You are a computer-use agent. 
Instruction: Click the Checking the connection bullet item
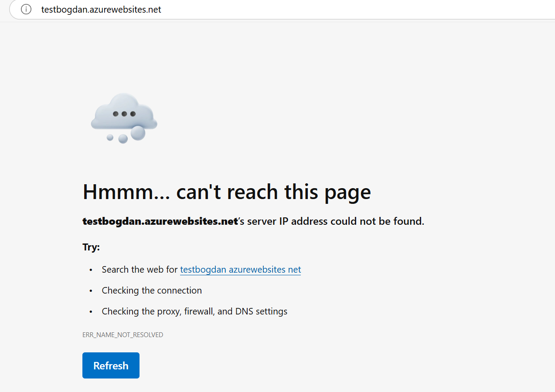click(x=152, y=290)
